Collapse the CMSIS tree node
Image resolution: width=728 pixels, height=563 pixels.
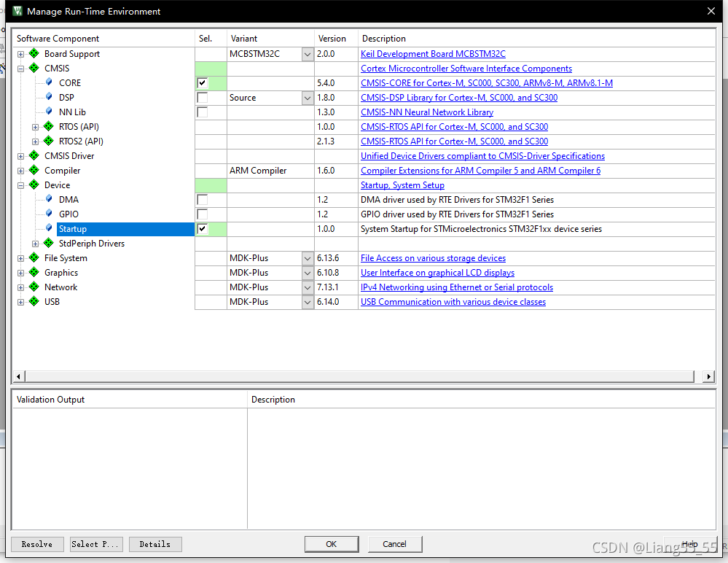(21, 69)
